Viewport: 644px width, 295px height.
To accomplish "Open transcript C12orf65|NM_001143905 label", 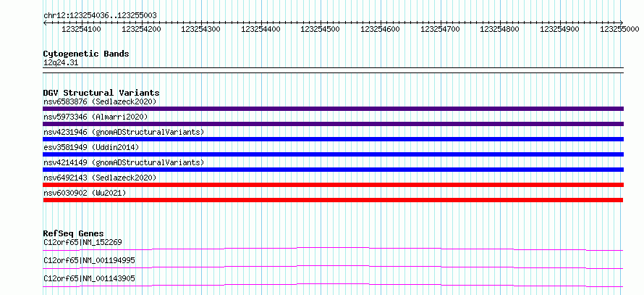I will (89, 278).
